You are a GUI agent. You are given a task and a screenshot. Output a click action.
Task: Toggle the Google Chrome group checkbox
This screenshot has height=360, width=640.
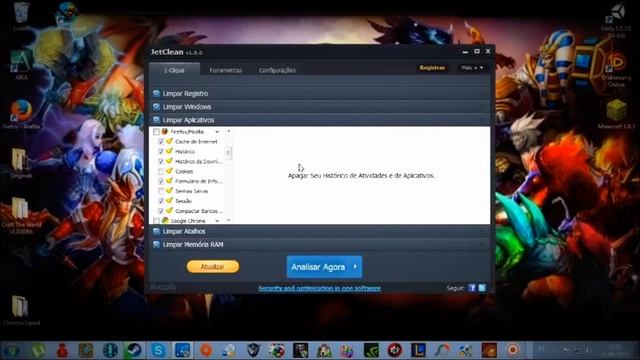(x=156, y=221)
